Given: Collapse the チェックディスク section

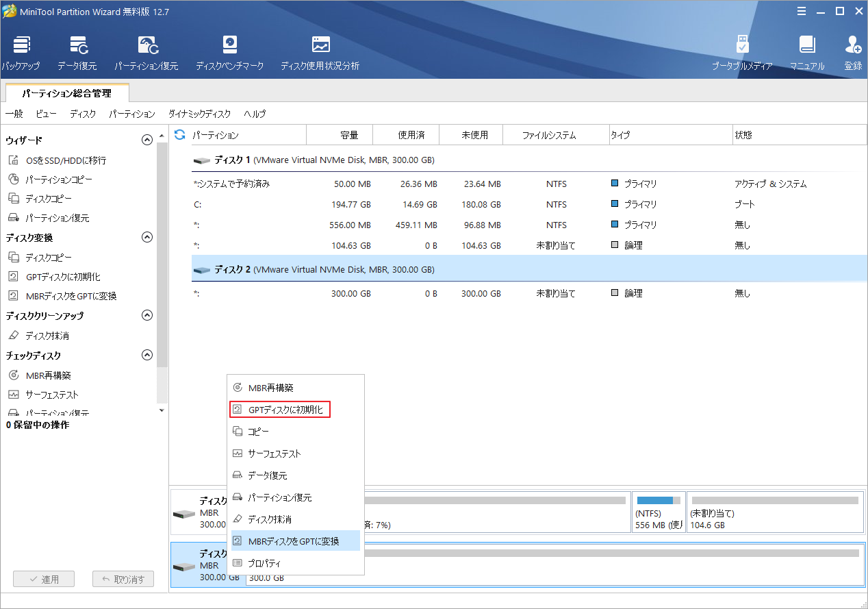Looking at the screenshot, I should coord(146,356).
